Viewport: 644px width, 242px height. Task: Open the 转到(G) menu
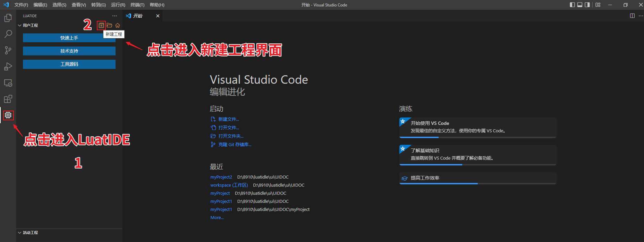(99, 5)
